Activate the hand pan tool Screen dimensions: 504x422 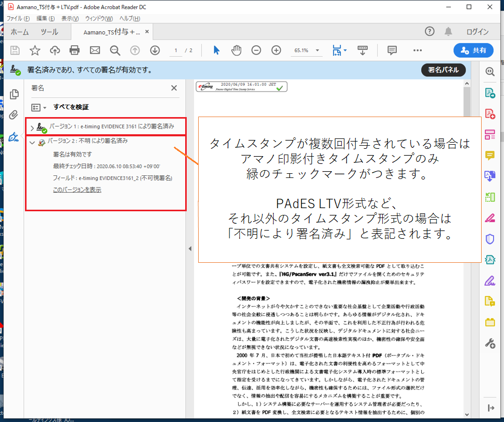(x=236, y=50)
